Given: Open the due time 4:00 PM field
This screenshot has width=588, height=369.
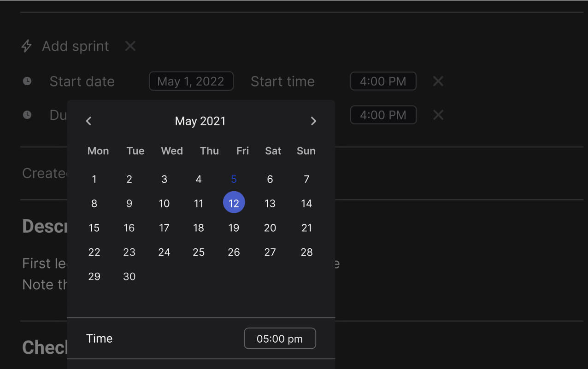Looking at the screenshot, I should click(383, 115).
